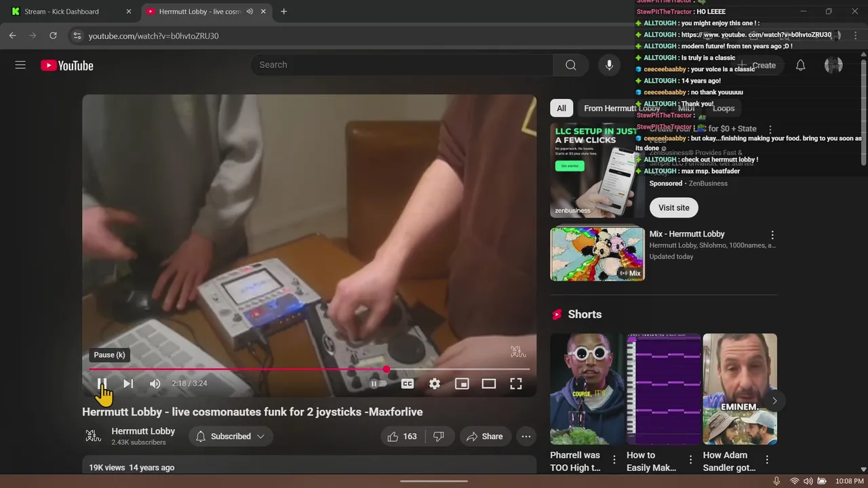Open the Adam Sandler short
868x488 pixels.
coord(740,389)
